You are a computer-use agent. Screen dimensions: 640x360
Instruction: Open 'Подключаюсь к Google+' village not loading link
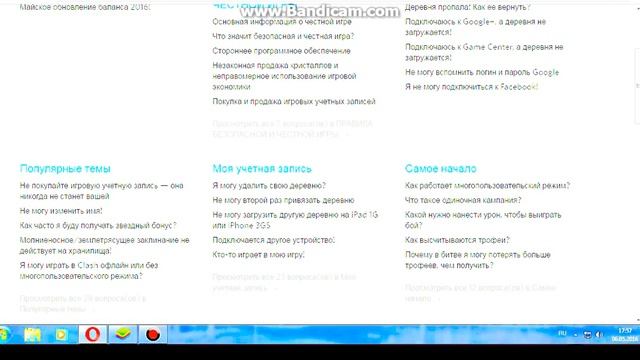pyautogui.click(x=475, y=27)
